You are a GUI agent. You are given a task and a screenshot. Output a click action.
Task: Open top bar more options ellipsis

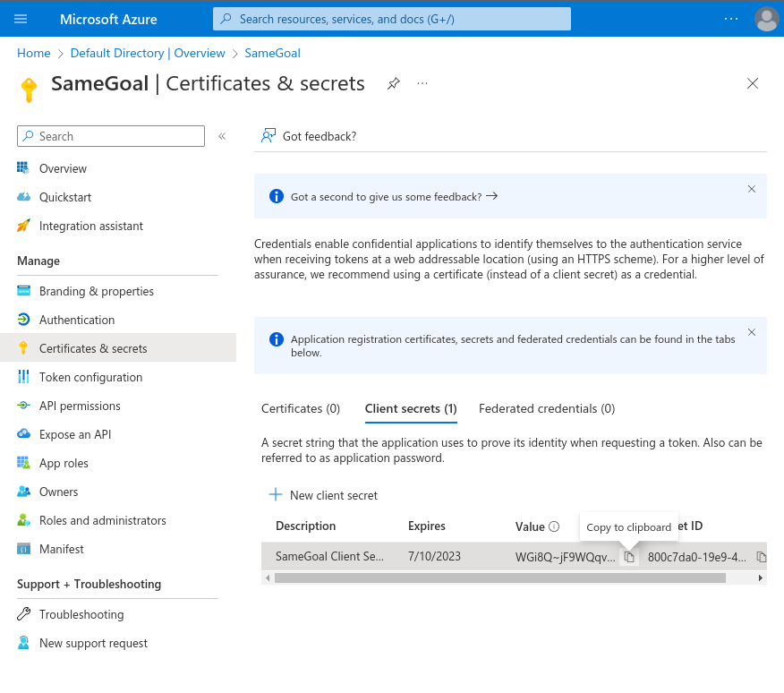tap(731, 19)
